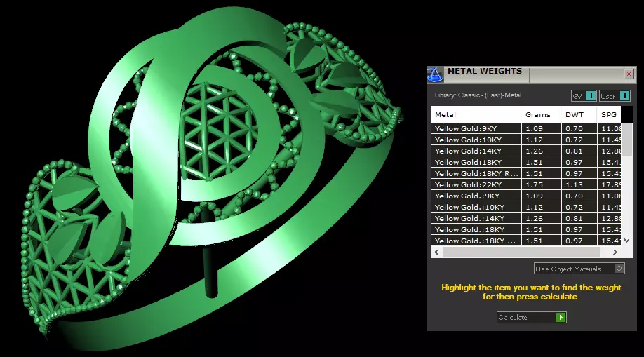Select the Yellow Gold.:10KY row
Viewport: 644px width, 357px height.
click(525, 207)
